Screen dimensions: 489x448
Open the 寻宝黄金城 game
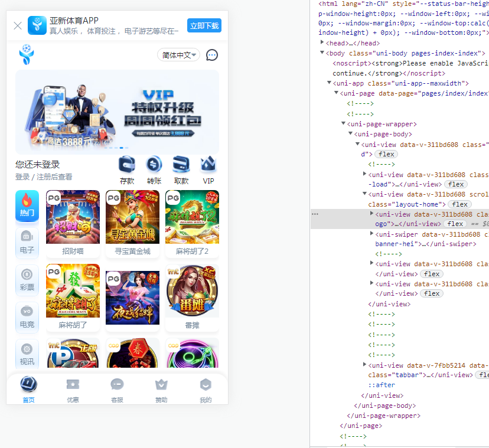(x=132, y=224)
